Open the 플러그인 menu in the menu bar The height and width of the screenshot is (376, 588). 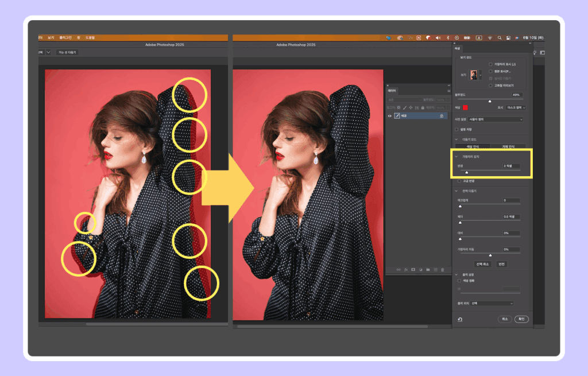pyautogui.click(x=65, y=38)
